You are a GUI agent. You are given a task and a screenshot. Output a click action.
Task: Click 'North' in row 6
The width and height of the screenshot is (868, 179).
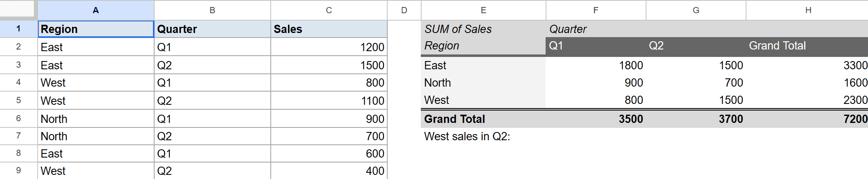click(96, 119)
